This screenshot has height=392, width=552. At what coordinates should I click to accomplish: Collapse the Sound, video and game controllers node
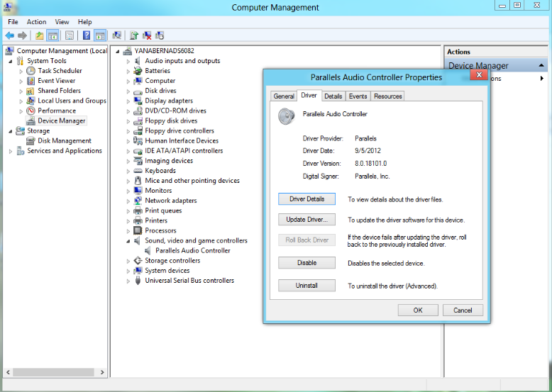coord(128,241)
